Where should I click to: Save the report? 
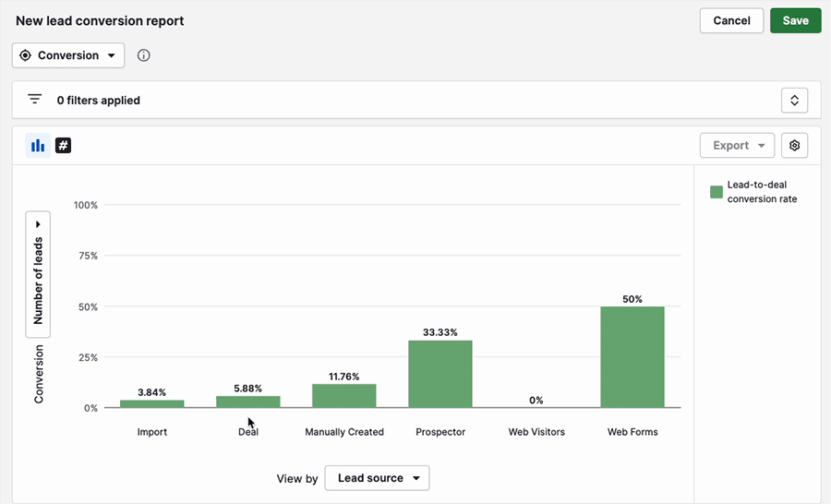(795, 20)
